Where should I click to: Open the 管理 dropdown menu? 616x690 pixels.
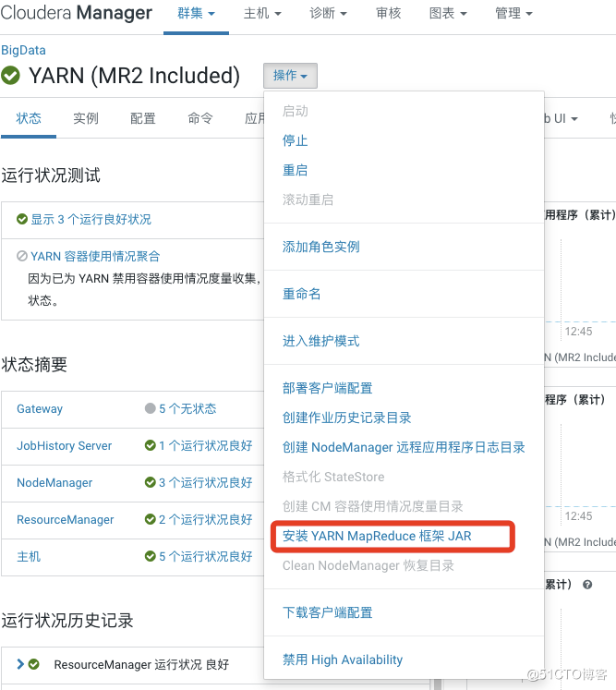513,14
